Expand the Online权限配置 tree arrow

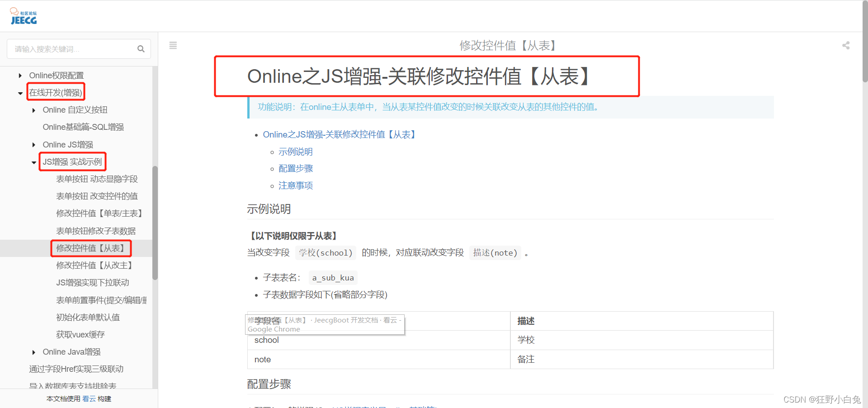(20, 76)
